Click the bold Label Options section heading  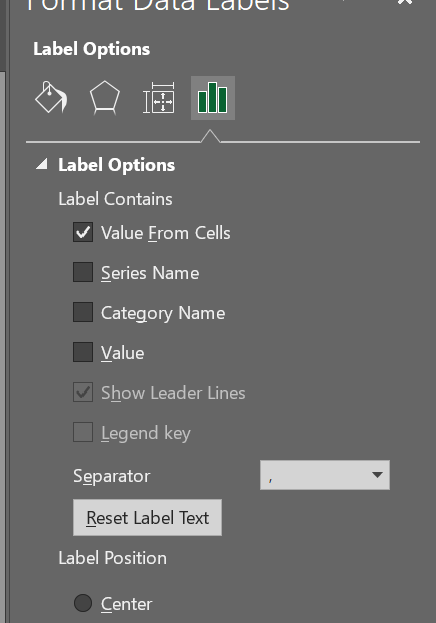(x=116, y=165)
